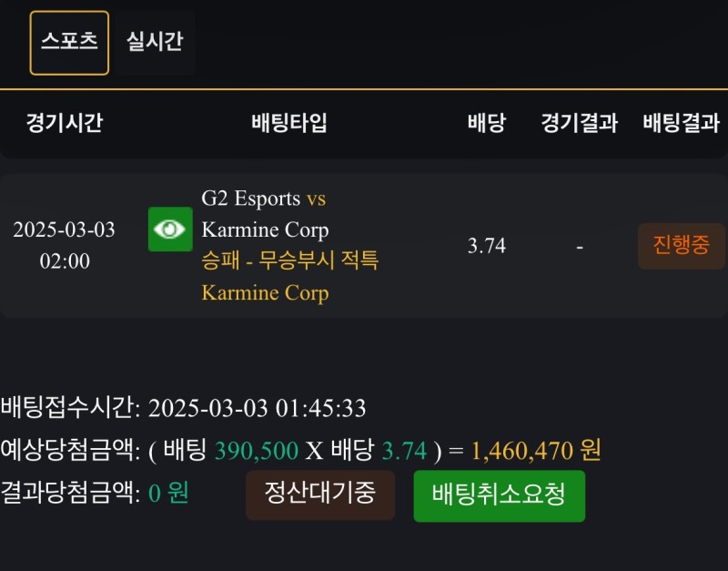
Task: Click the G2 Esports team name
Action: (250, 199)
